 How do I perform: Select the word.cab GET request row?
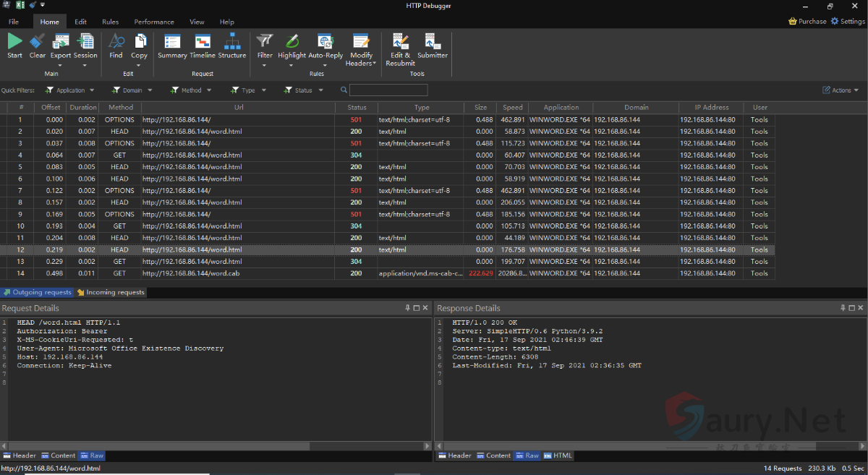click(x=192, y=273)
